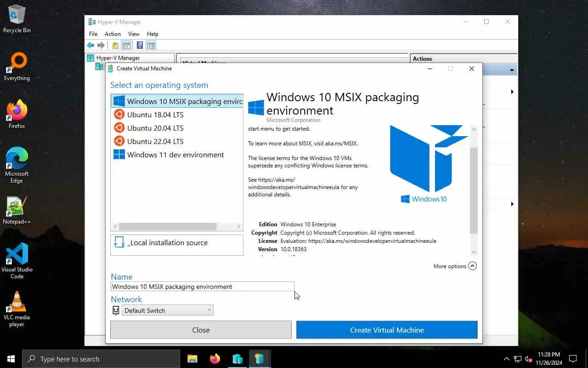This screenshot has height=368, width=588.
Task: Collapse the Actions pane section arrow
Action: click(512, 70)
